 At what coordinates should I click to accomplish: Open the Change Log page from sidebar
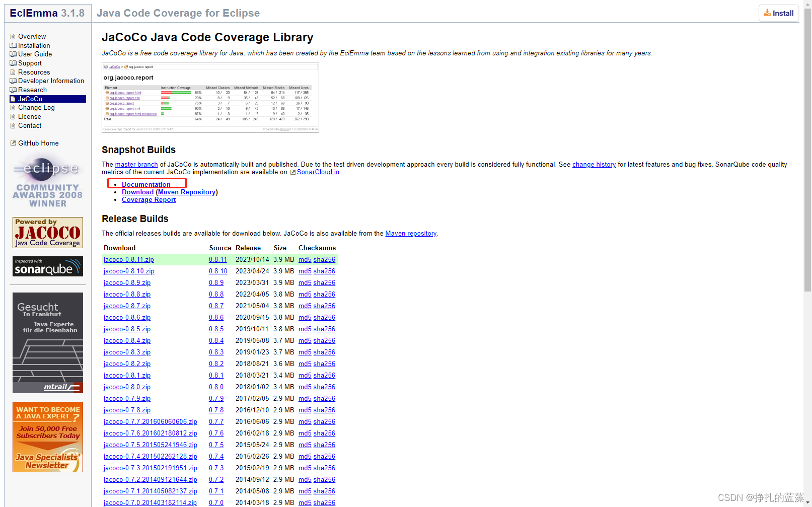pos(36,107)
